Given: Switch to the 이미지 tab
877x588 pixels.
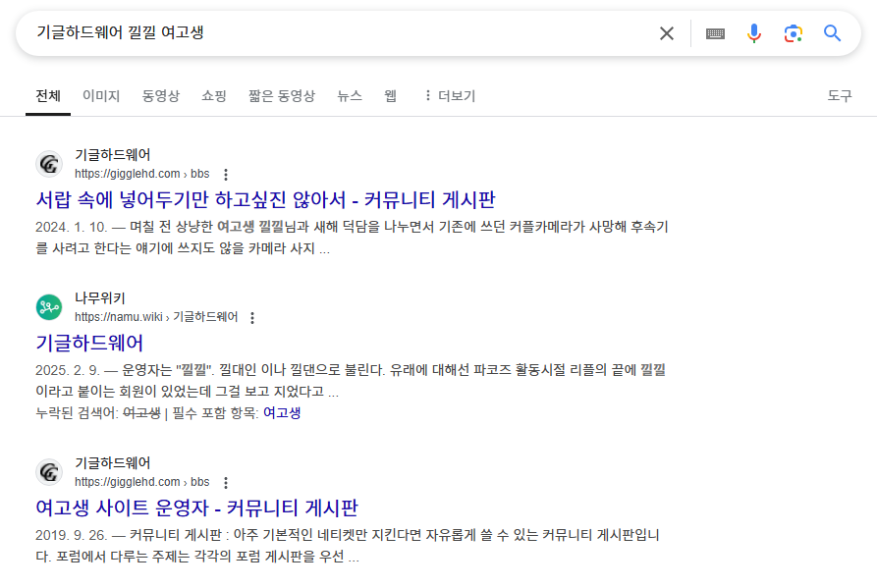Looking at the screenshot, I should (x=101, y=96).
